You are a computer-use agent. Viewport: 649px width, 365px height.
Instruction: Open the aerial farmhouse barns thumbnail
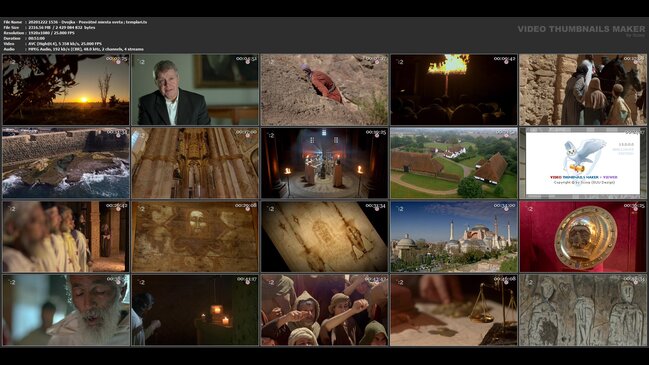[x=454, y=163]
